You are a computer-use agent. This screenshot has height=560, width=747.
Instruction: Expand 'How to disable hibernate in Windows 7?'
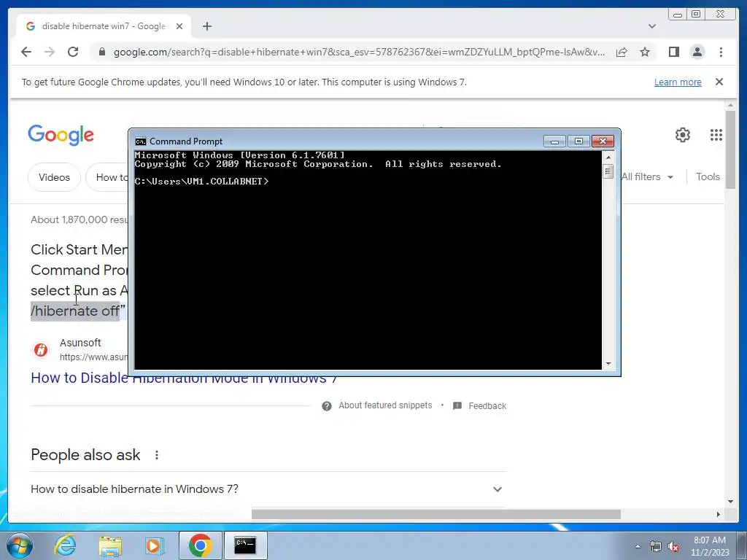[x=268, y=489]
